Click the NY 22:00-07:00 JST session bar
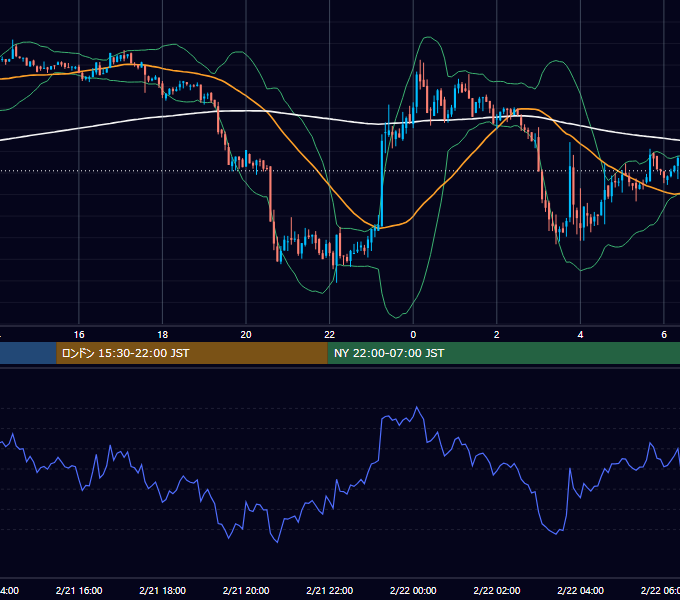680x600 pixels. click(503, 353)
